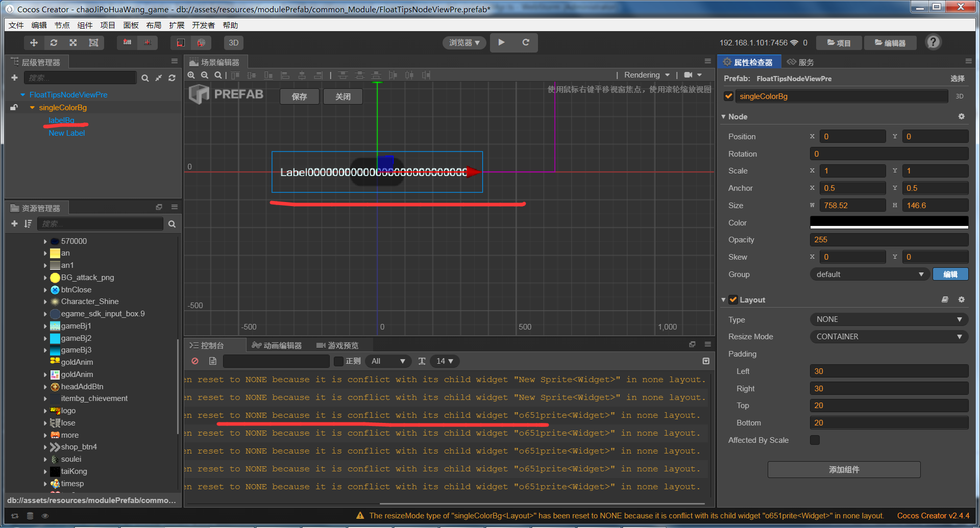
Task: Click the Group 编辑 button
Action: (x=950, y=274)
